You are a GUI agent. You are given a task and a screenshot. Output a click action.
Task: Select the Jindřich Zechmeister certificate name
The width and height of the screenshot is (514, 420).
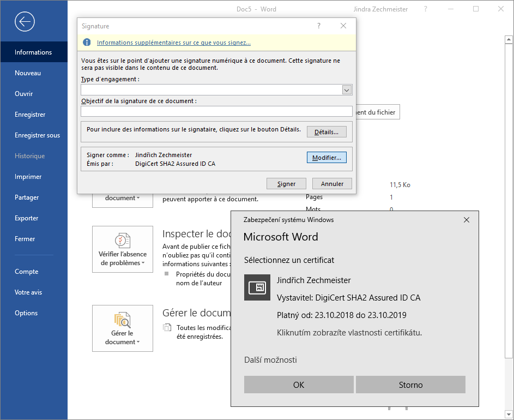[314, 280]
